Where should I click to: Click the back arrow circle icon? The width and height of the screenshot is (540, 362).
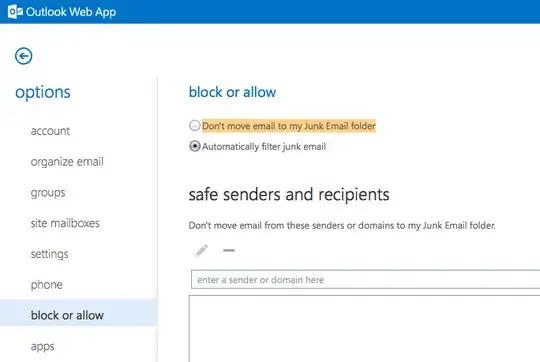point(23,56)
